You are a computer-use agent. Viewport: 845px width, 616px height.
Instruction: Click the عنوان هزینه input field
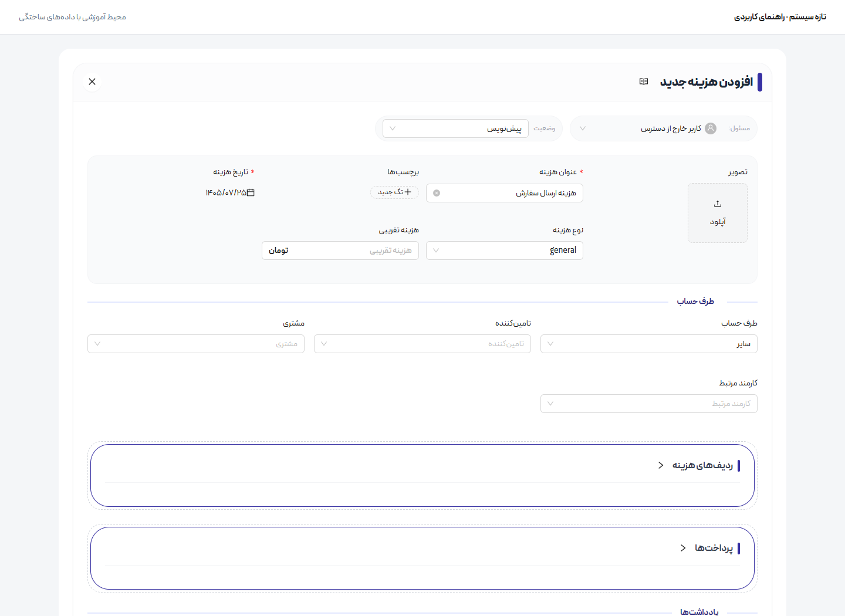(505, 193)
